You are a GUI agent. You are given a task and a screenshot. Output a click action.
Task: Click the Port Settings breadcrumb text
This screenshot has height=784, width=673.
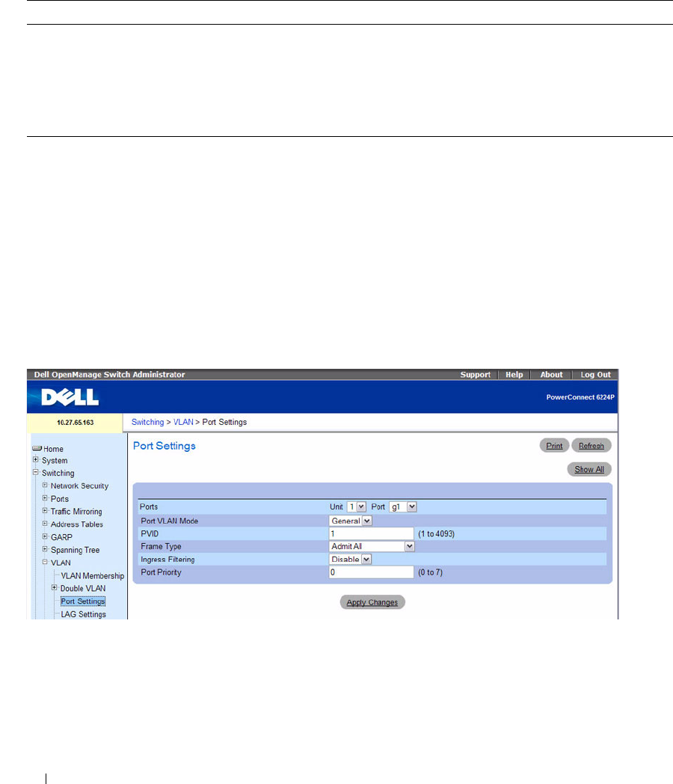[224, 422]
